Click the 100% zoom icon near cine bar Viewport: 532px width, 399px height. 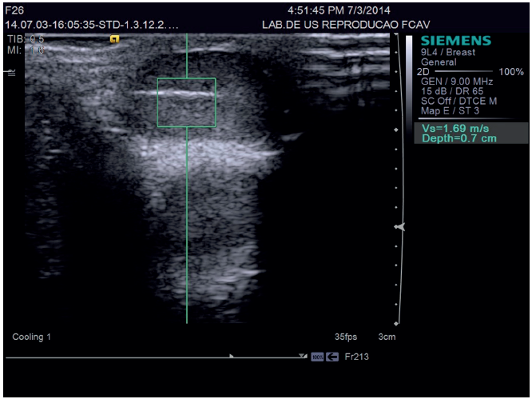(x=317, y=357)
